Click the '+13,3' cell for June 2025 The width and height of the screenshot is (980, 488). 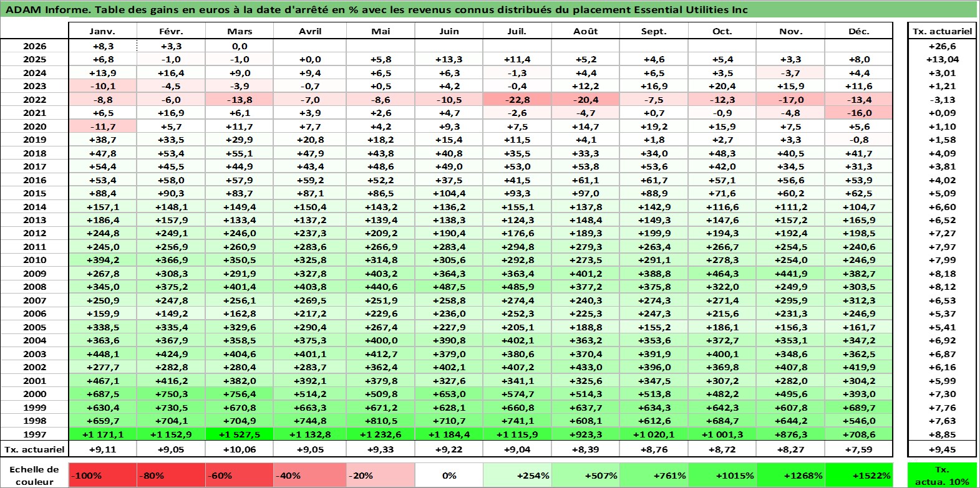coord(449,59)
